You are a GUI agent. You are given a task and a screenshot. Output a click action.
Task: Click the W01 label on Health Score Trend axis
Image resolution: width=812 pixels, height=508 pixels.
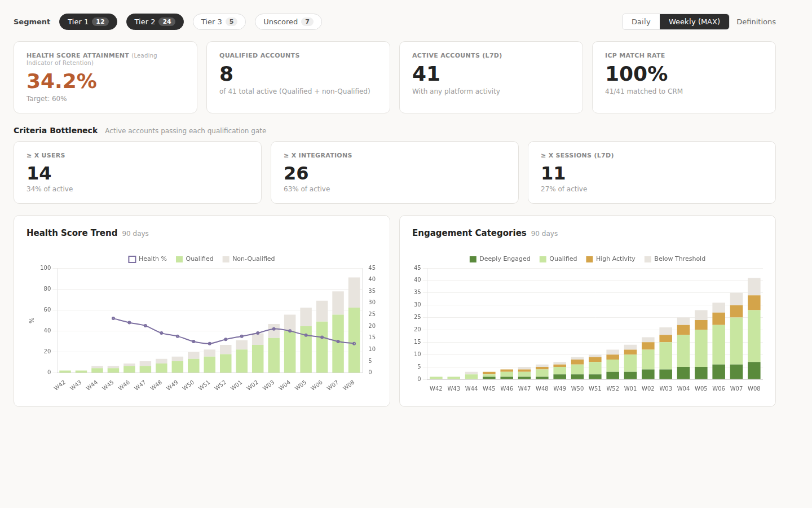tap(236, 383)
